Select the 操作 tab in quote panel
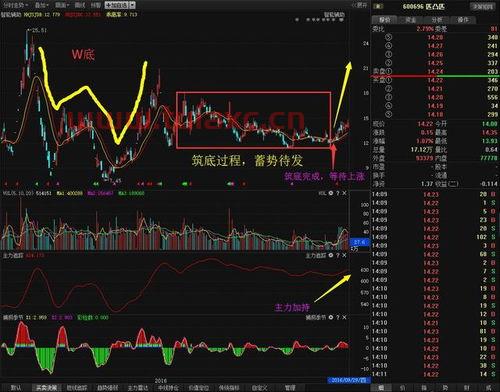Image resolution: width=500 pixels, height=392 pixels. point(463,20)
